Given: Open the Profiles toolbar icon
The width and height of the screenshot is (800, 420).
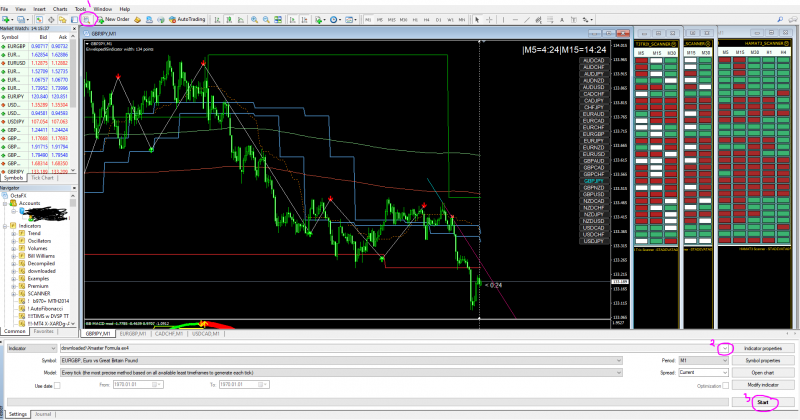Looking at the screenshot, I should tap(22, 19).
